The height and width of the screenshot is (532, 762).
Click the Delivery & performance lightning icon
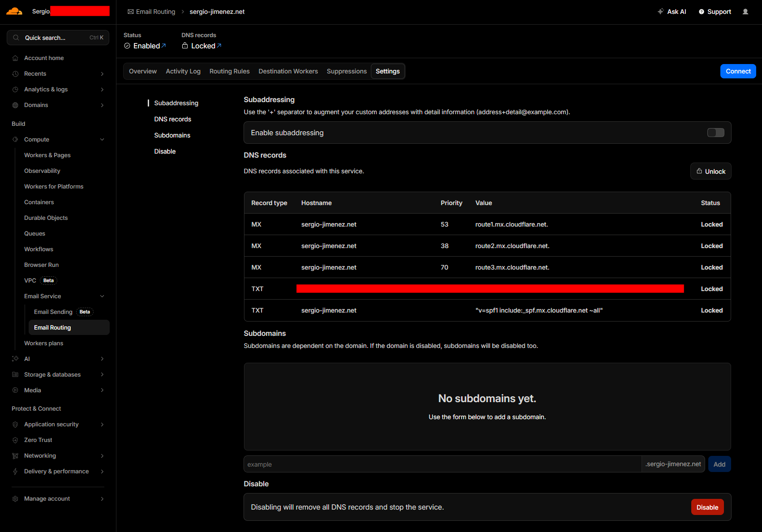point(15,472)
